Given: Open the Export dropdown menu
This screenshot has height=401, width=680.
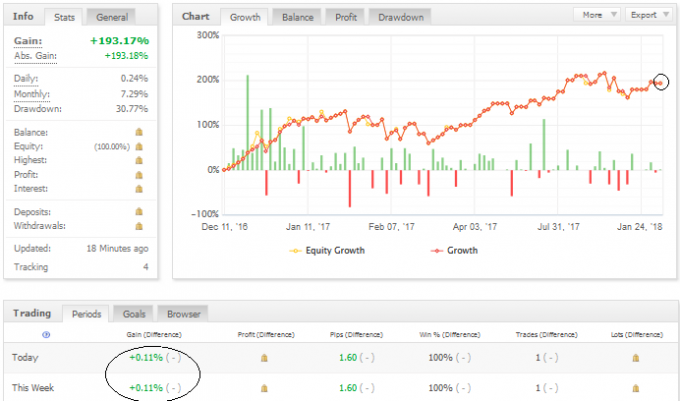Looking at the screenshot, I should coord(648,15).
